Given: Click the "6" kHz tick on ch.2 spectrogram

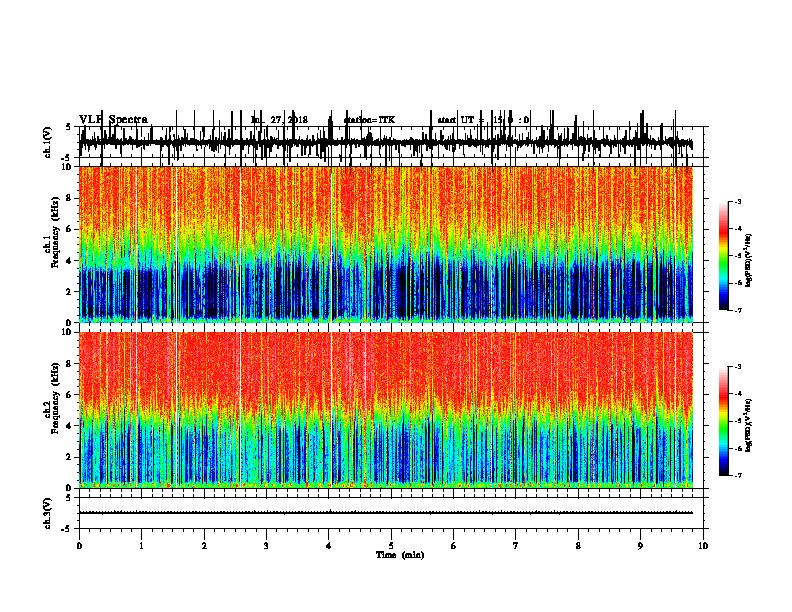Looking at the screenshot, I should tap(69, 395).
